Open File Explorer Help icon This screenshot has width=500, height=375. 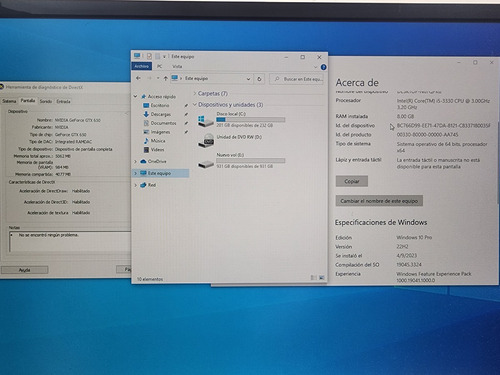323,67
